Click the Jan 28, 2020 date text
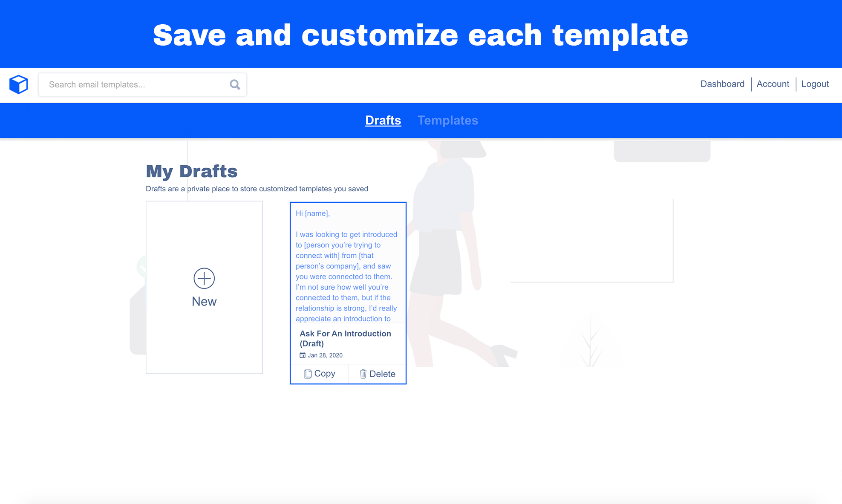 [325, 355]
